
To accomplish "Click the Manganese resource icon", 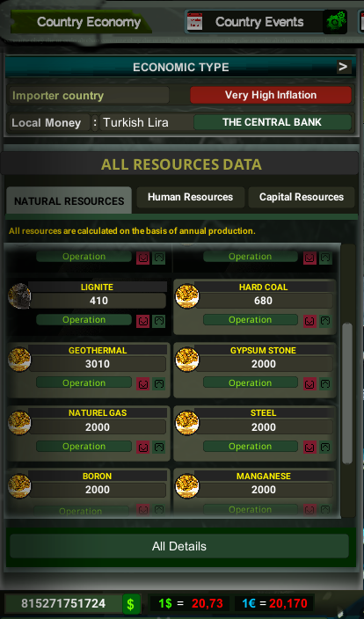I will pos(187,485).
